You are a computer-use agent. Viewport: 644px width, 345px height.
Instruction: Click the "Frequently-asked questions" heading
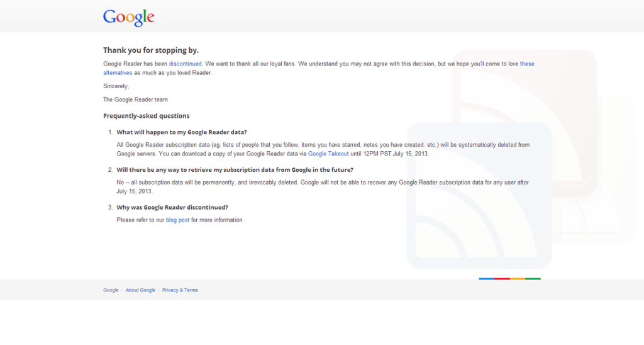[146, 116]
